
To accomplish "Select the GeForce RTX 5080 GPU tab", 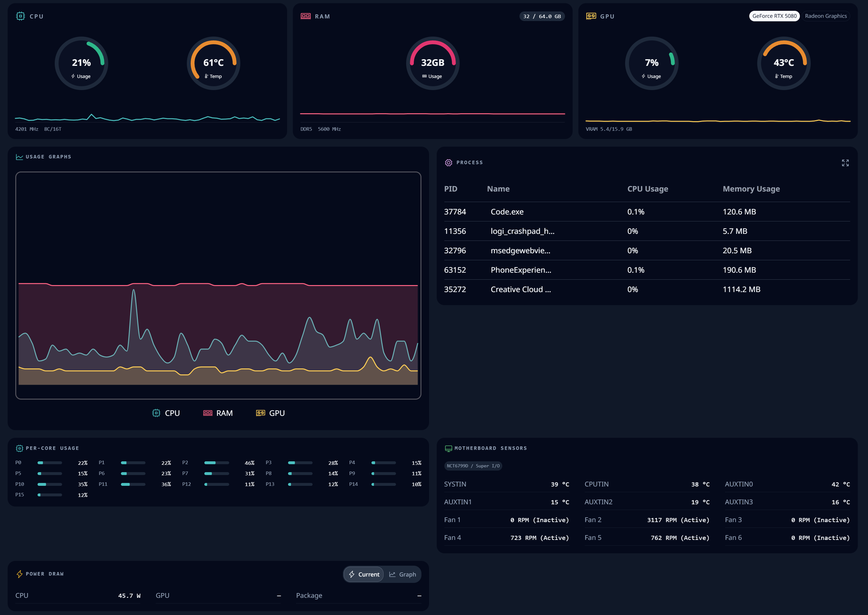I will [x=774, y=16].
